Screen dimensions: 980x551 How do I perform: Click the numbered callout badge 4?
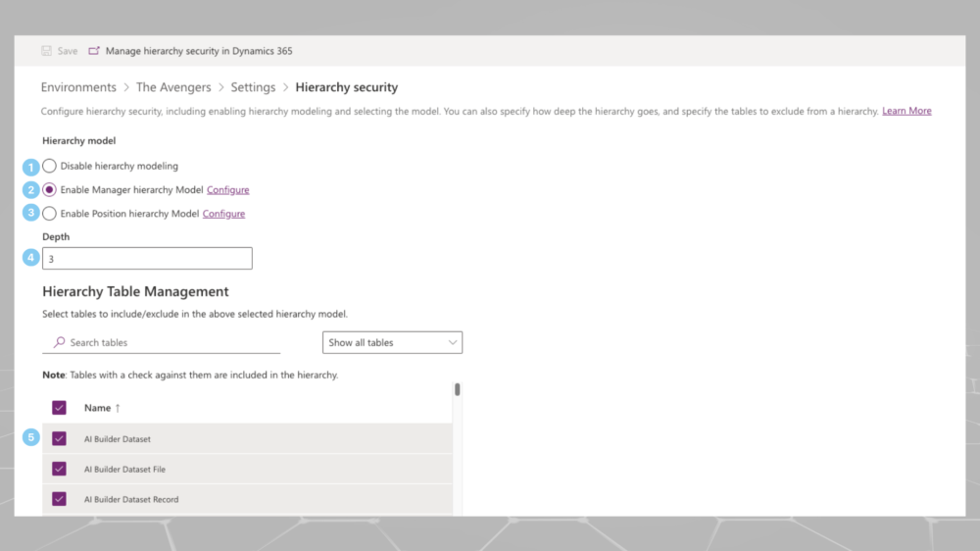30,257
